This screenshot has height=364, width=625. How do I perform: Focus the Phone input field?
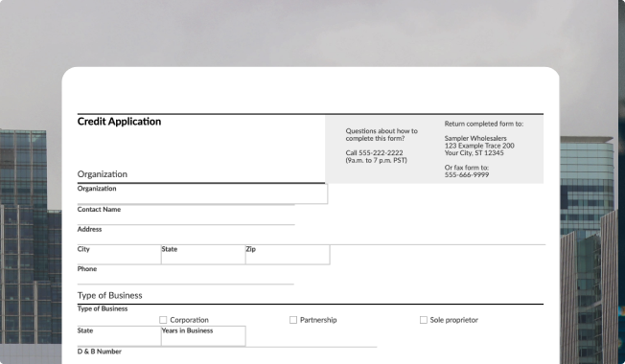(185, 274)
